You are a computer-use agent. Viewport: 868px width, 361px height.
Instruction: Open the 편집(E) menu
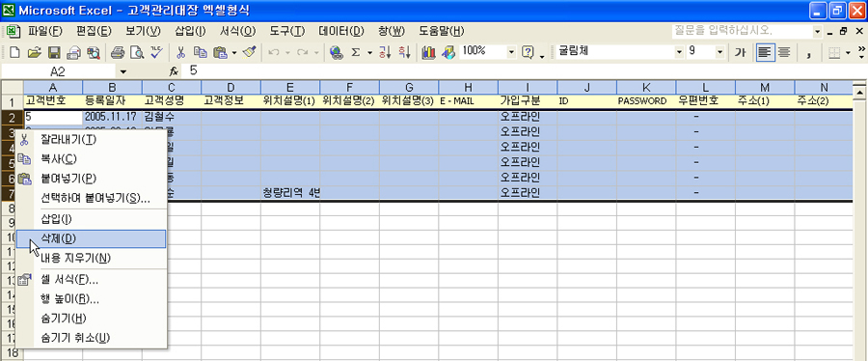[x=95, y=31]
